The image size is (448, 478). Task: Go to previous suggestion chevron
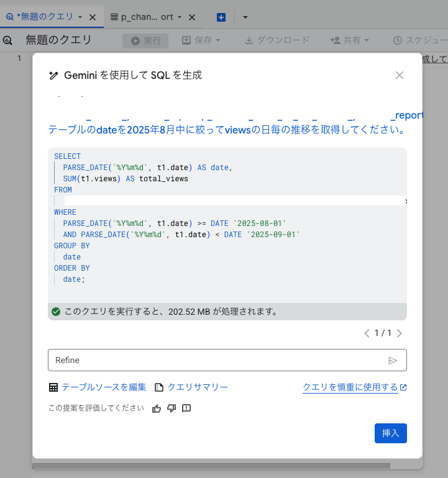(367, 333)
